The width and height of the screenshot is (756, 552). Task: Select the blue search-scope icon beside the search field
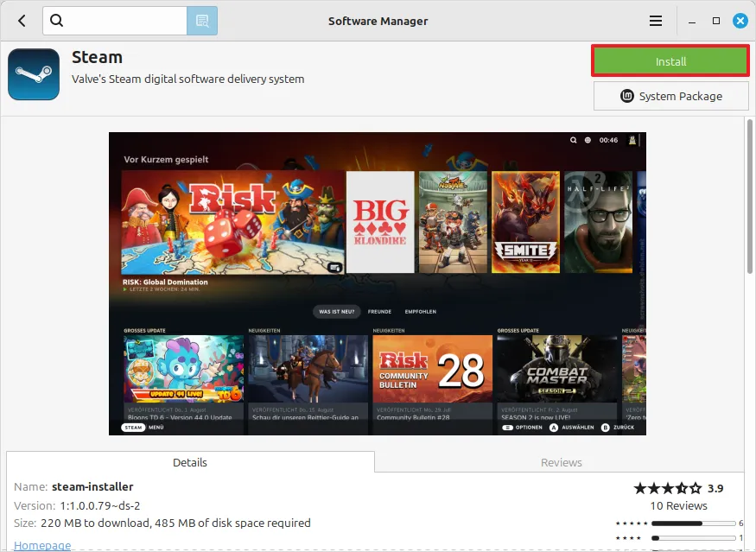pyautogui.click(x=202, y=20)
